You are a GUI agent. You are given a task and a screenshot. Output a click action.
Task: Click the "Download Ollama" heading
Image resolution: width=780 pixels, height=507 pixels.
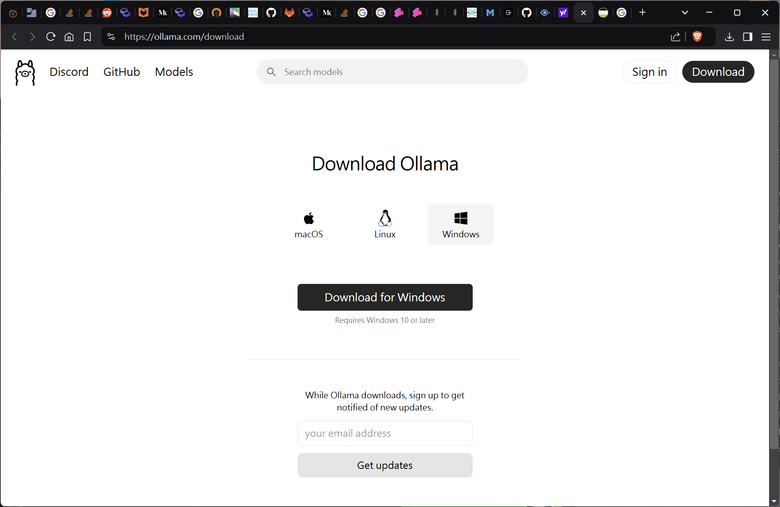click(x=385, y=164)
